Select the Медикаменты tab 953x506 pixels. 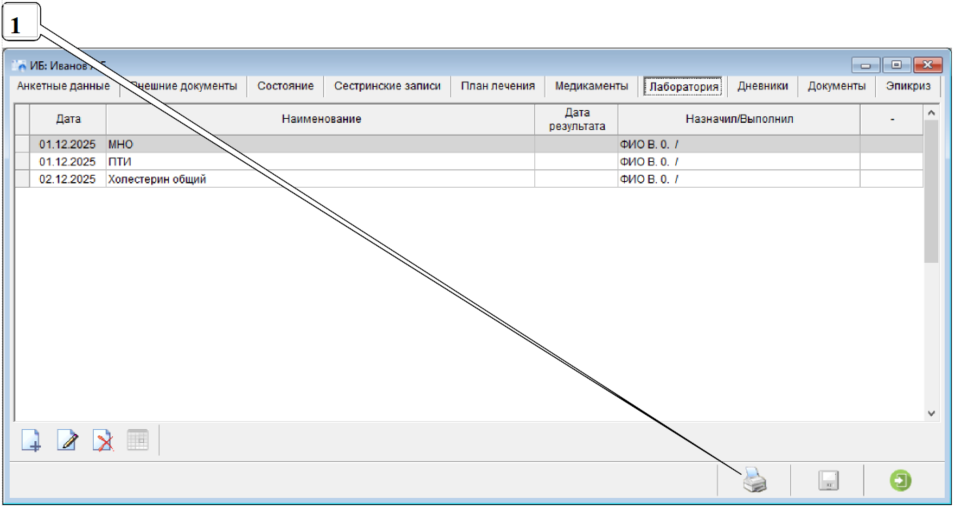(x=591, y=87)
